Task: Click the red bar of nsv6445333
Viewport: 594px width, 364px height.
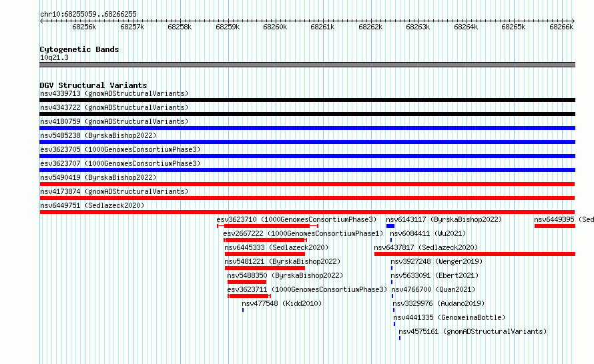Action: click(265, 254)
